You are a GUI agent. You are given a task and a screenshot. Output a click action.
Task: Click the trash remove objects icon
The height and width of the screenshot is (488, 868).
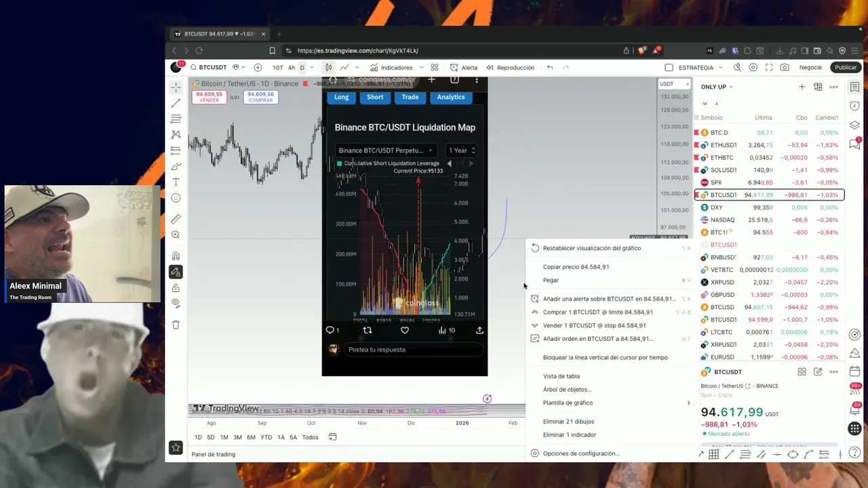(176, 325)
